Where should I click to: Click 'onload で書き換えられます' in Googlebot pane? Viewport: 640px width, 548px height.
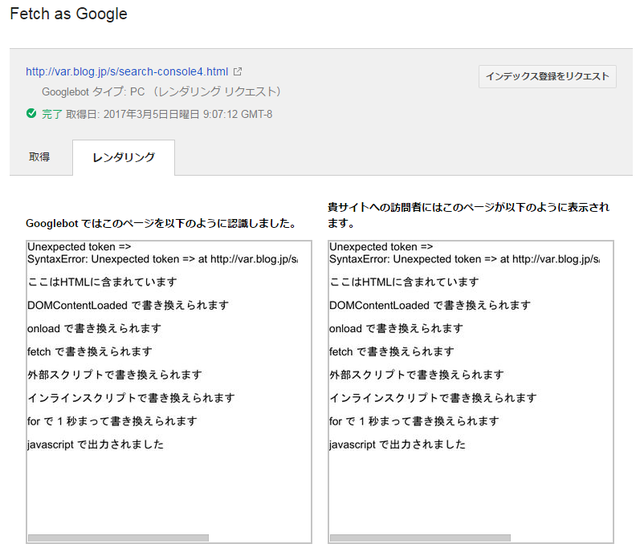[94, 328]
